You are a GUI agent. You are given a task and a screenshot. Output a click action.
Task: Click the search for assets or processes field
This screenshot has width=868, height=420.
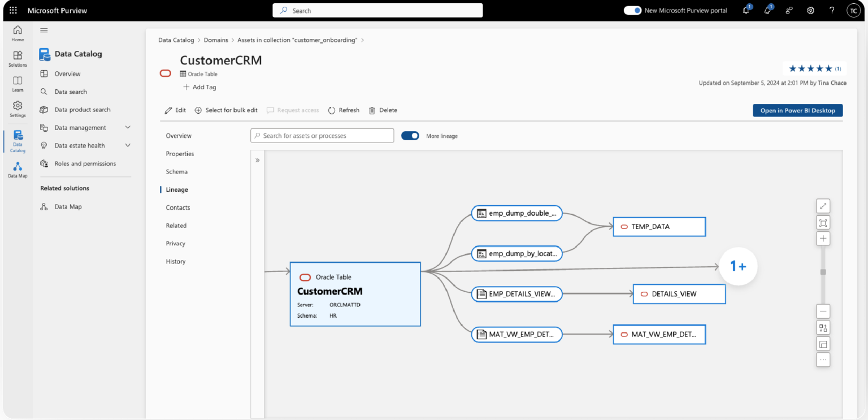pos(322,135)
